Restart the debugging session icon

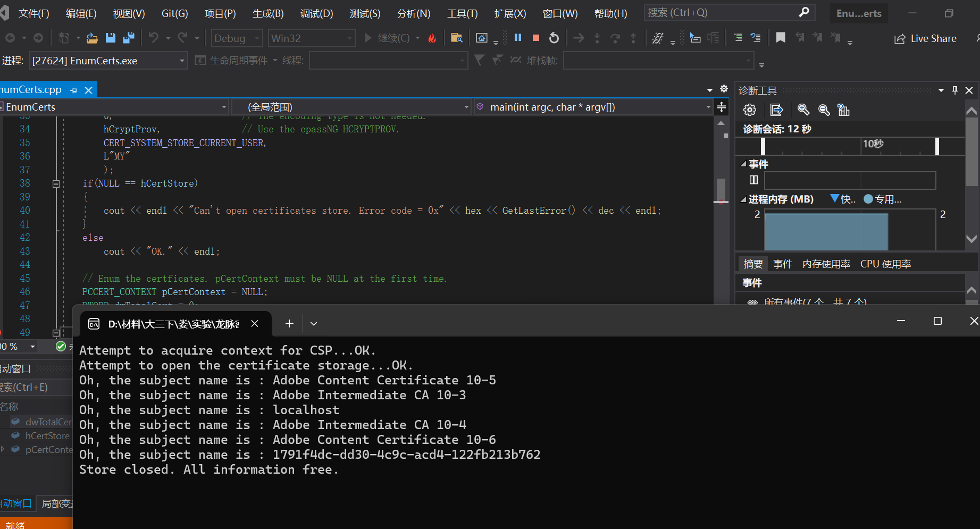pyautogui.click(x=554, y=38)
